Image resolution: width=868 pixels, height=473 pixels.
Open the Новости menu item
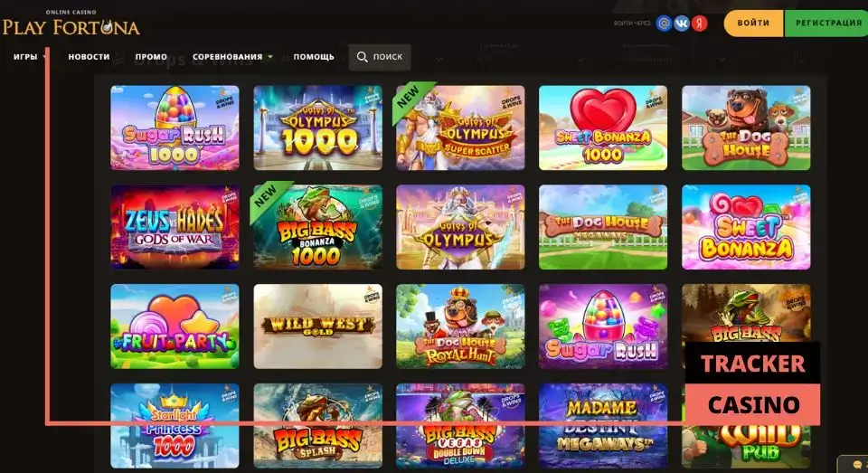[89, 56]
